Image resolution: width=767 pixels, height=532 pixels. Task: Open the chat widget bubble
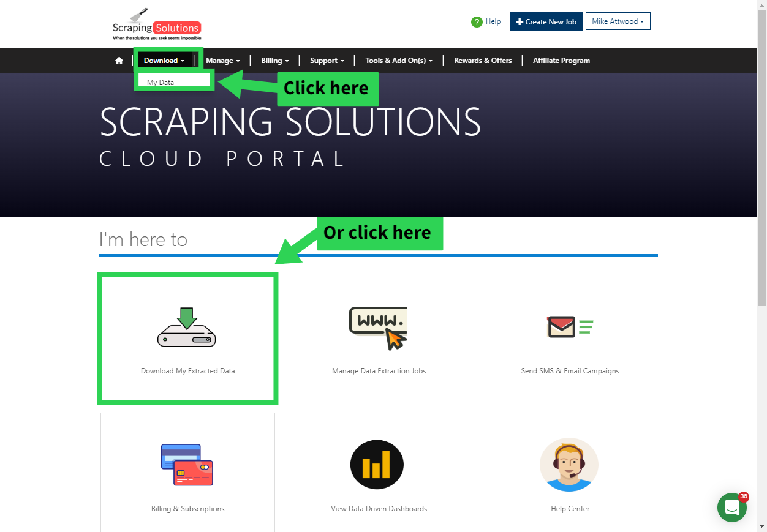732,508
